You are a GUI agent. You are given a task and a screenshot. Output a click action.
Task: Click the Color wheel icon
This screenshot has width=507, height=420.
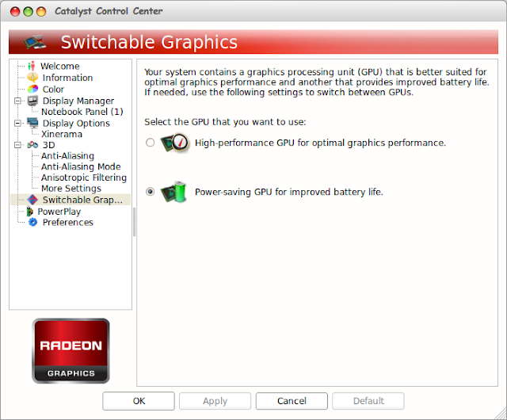point(32,89)
